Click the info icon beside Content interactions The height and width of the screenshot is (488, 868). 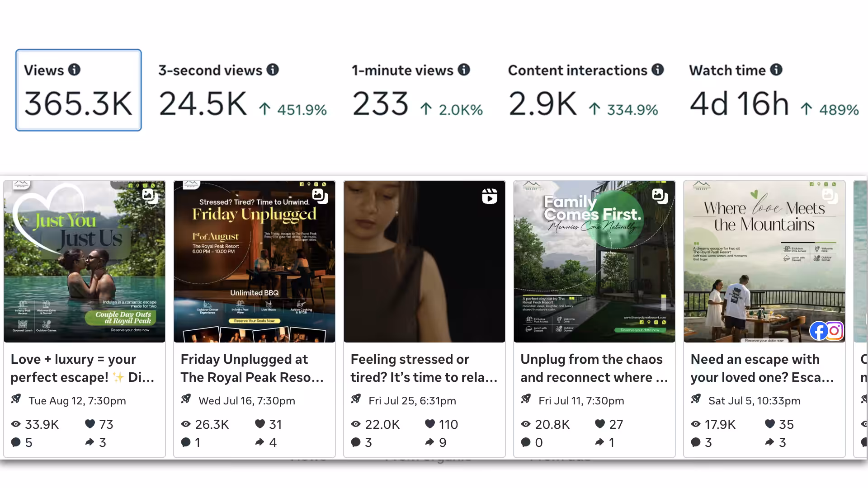point(658,70)
